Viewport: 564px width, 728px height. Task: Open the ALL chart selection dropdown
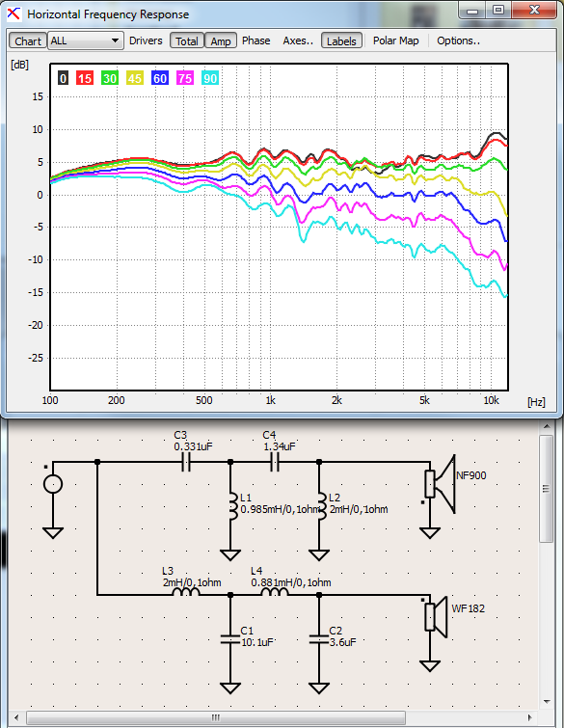click(86, 40)
